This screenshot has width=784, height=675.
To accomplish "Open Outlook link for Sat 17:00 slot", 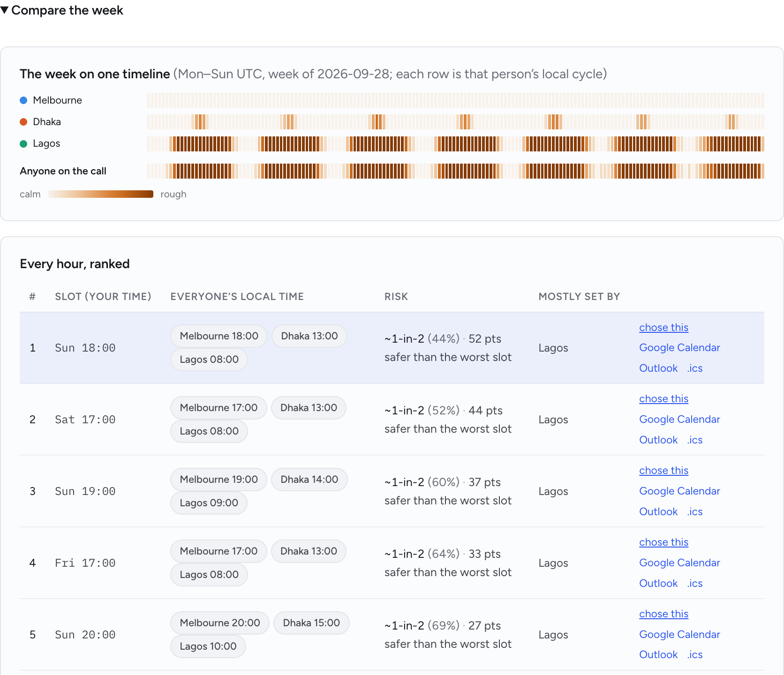I will pyautogui.click(x=658, y=440).
